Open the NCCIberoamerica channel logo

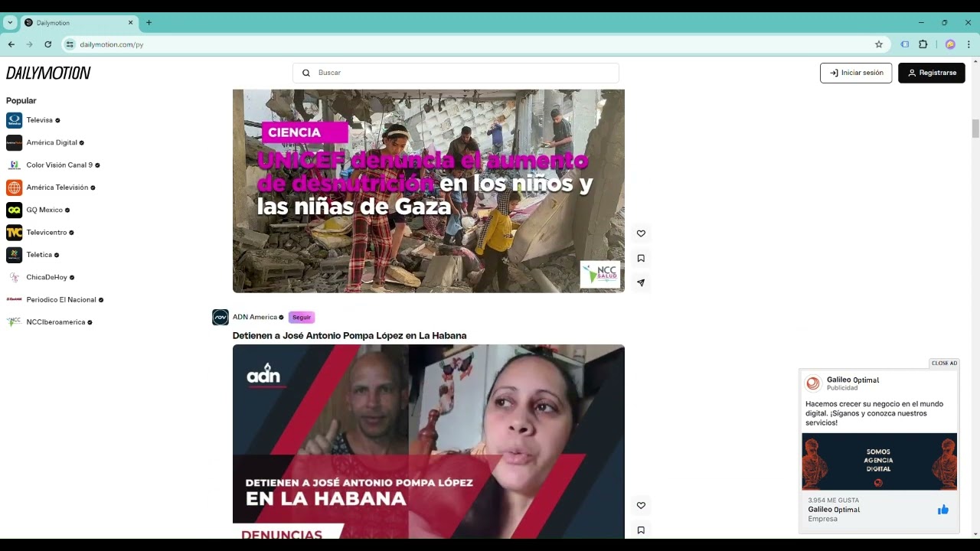pyautogui.click(x=15, y=322)
